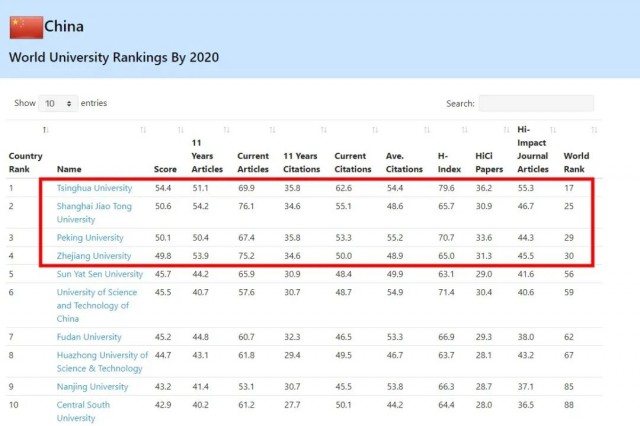Click Shanghai Jiao Tong's world rank 25

coord(569,206)
